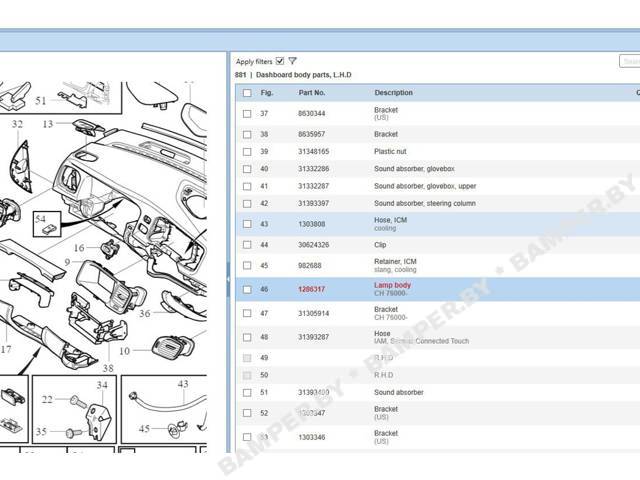Click the filter funnel icon
The height and width of the screenshot is (480, 640).
(292, 61)
